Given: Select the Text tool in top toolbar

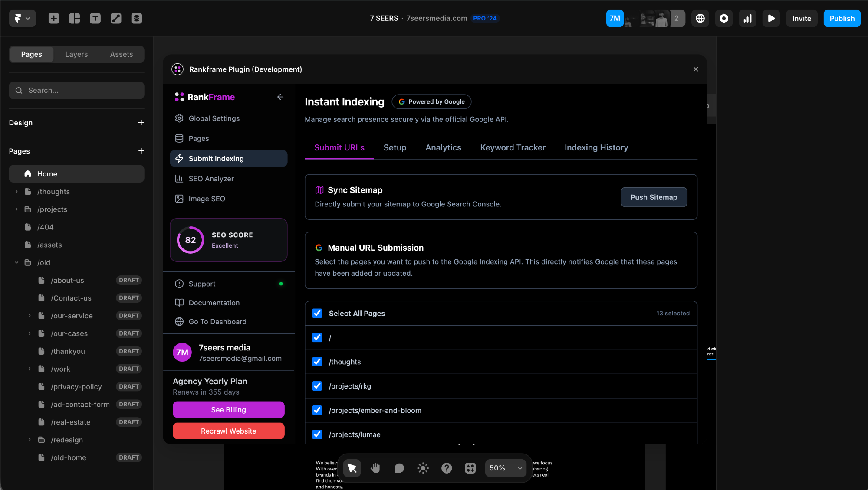Looking at the screenshot, I should 95,18.
